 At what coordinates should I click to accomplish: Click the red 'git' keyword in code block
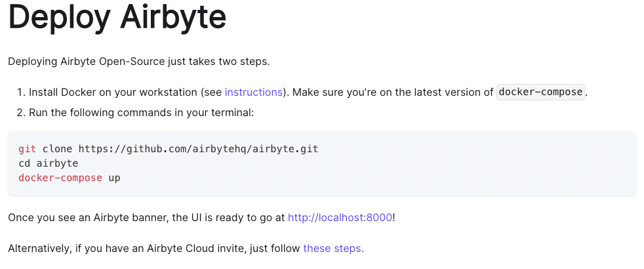[x=27, y=149]
